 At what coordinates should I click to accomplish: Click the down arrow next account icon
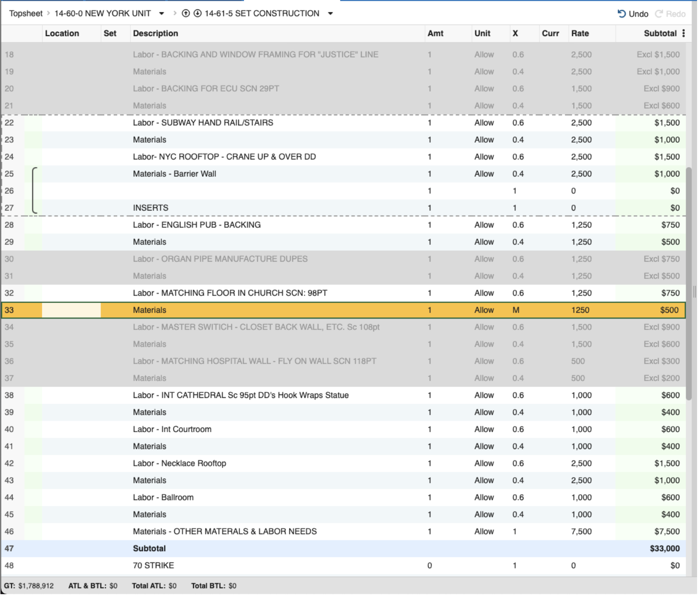click(197, 14)
